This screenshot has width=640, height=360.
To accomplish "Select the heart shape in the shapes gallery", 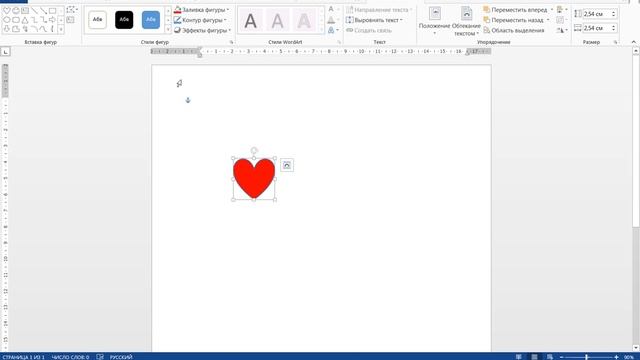I will pos(7,11).
